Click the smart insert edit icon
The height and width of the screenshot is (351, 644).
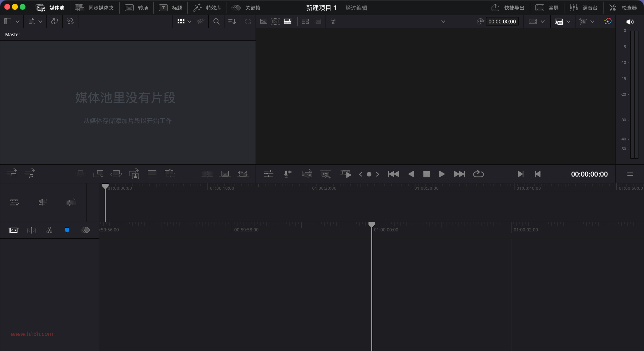pos(80,174)
